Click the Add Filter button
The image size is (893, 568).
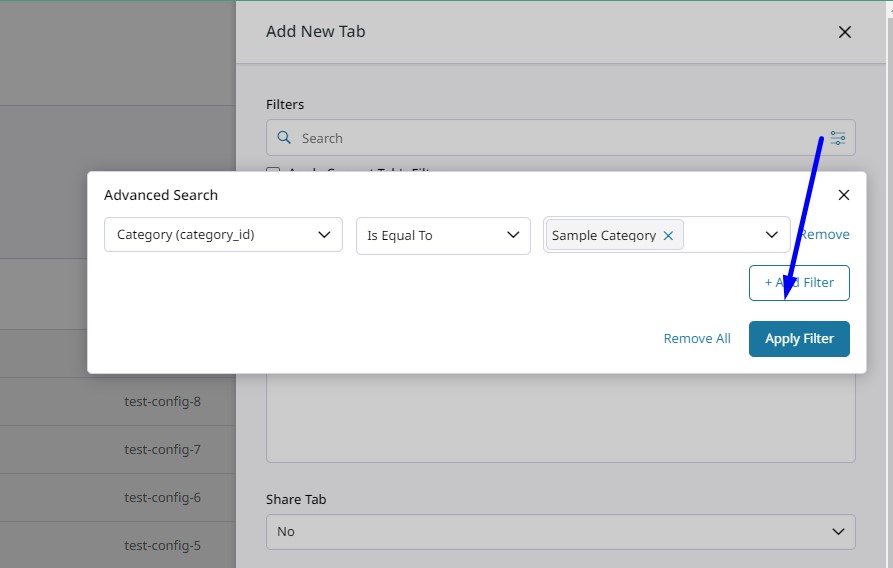point(799,283)
